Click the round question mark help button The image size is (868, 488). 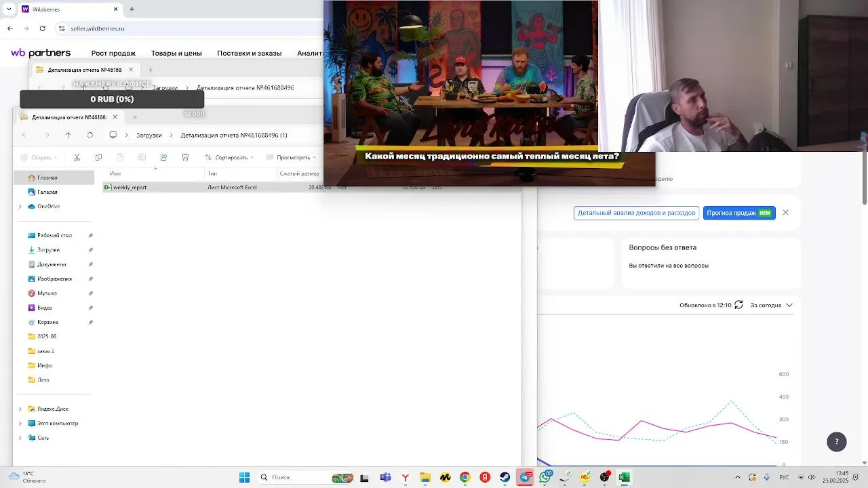click(837, 441)
